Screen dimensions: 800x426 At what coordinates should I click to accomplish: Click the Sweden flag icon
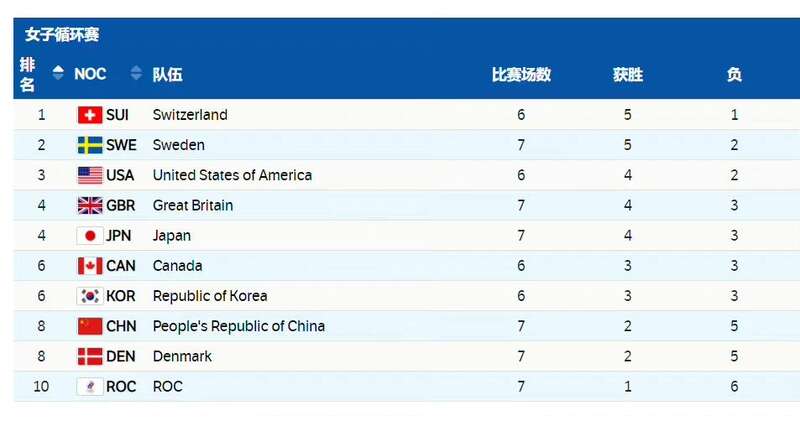(x=90, y=145)
